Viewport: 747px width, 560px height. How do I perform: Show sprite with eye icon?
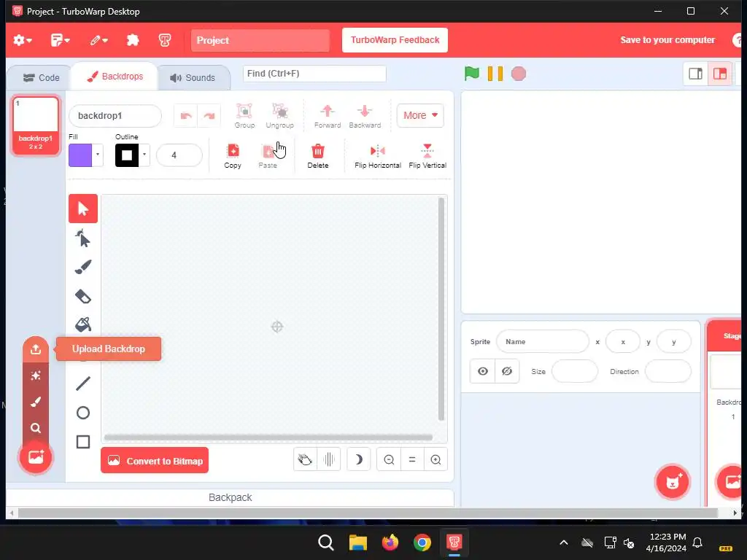pyautogui.click(x=483, y=371)
